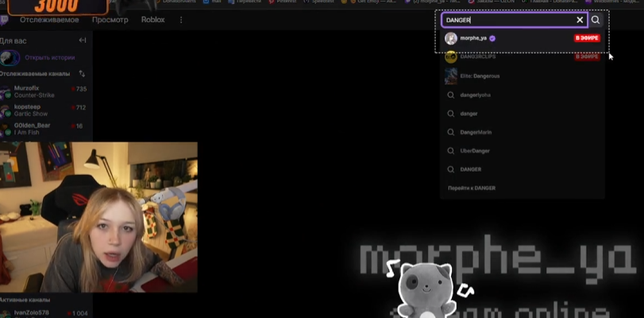644x318 pixels.
Task: Choose the Elite: Dangerous category suggestion
Action: coord(522,76)
